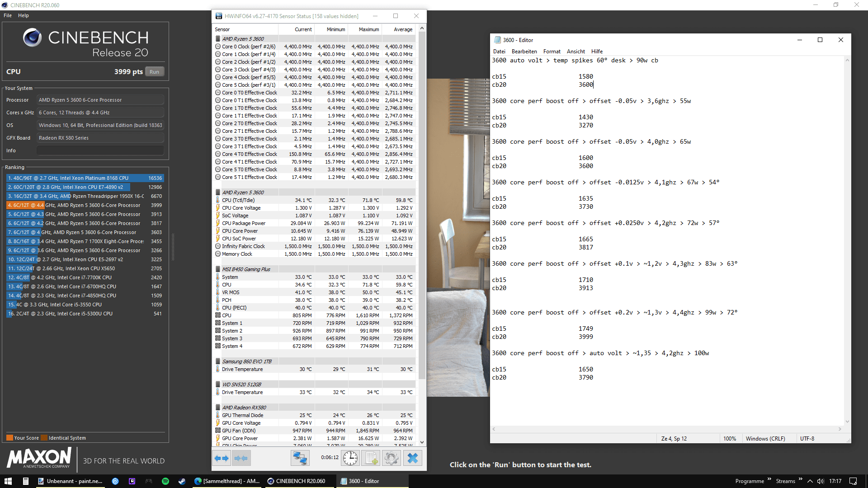Open the Format menu in Editor
Screen dimensions: 868x488
pyautogui.click(x=552, y=52)
